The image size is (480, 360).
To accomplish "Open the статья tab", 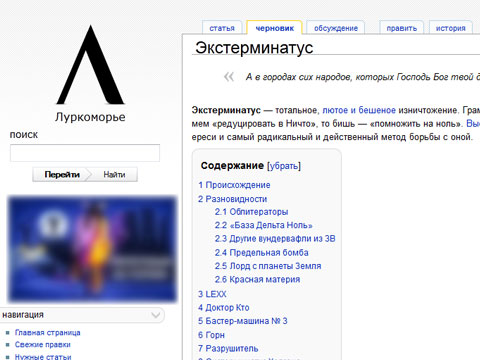I will click(x=222, y=28).
